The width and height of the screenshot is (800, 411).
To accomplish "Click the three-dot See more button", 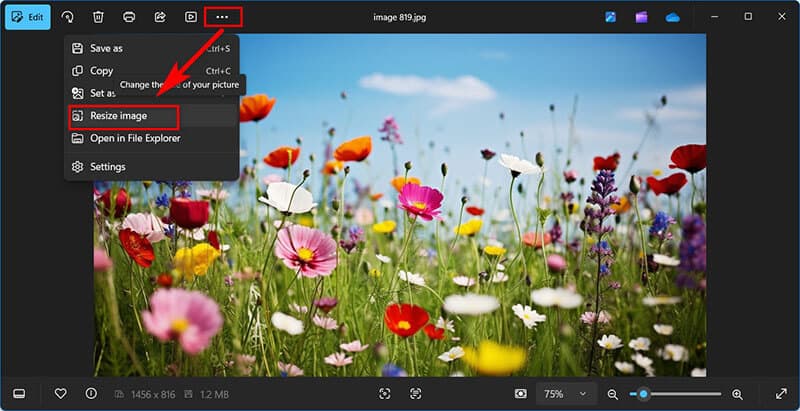I will point(222,17).
